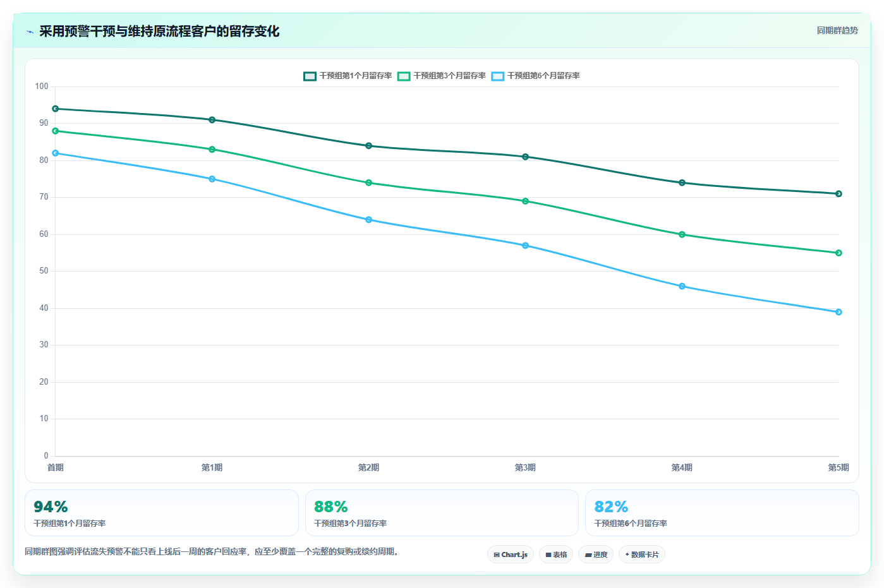884x588 pixels.
Task: Click the 干预组第6个月留存率 legend label
Action: coord(544,76)
